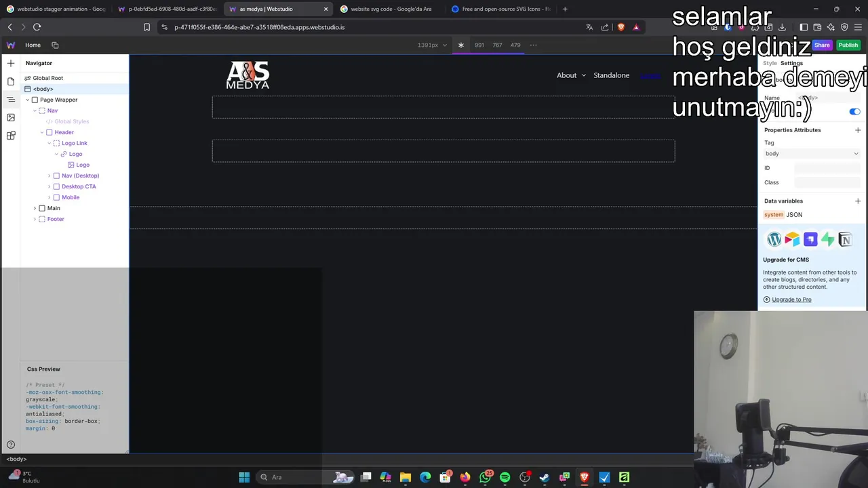Viewport: 868px width, 488px height.
Task: Click the system JSON data variable
Action: click(783, 215)
